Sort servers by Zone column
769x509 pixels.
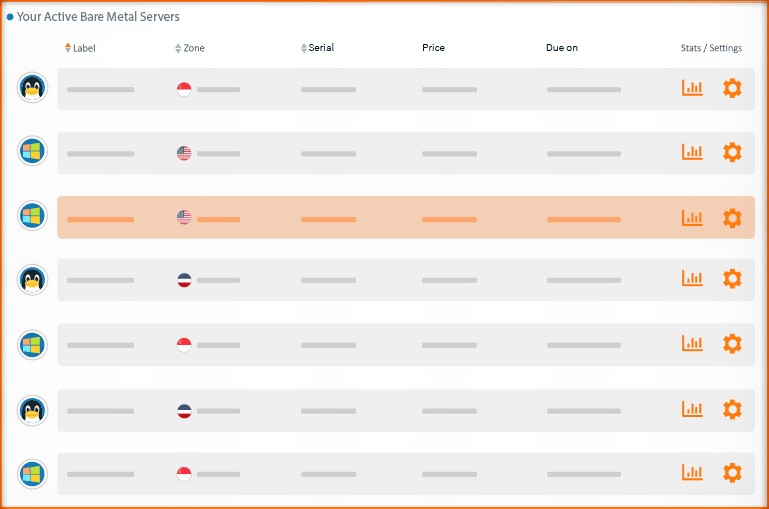pyautogui.click(x=190, y=48)
